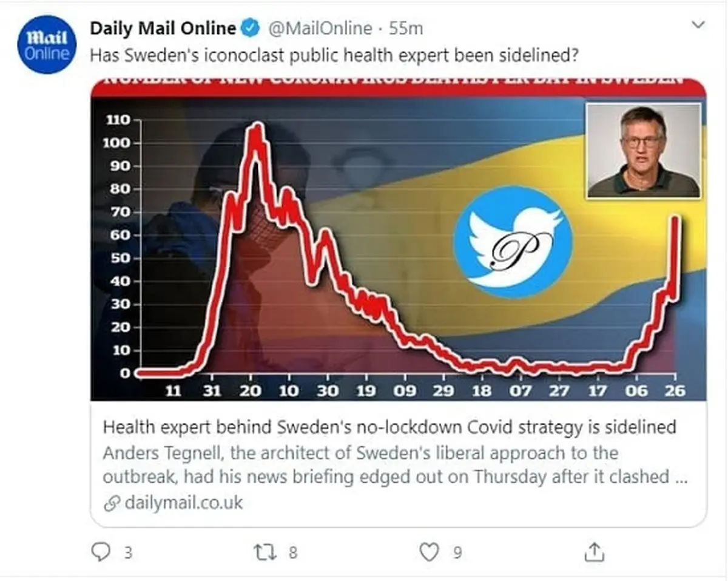Click the tweet text about Sweden's expert
728x581 pixels.
tap(334, 55)
